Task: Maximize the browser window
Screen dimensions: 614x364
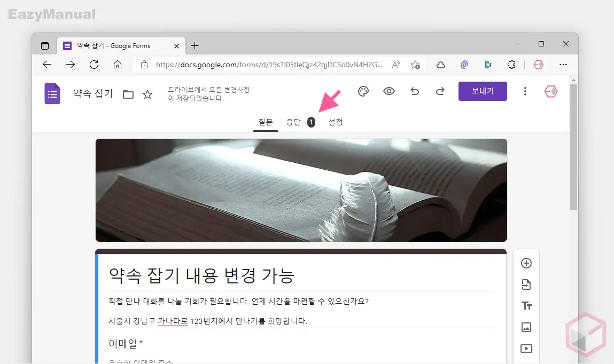Action: tap(541, 44)
